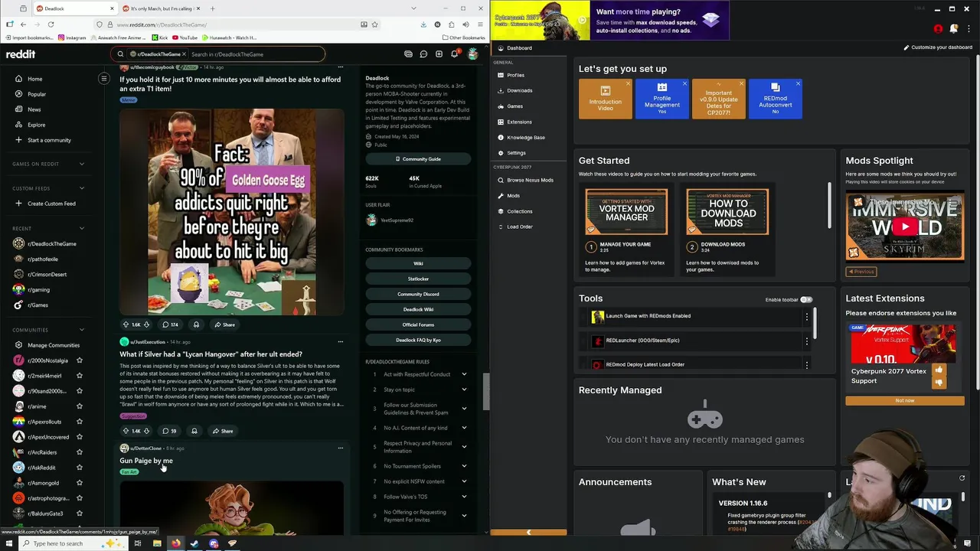The height and width of the screenshot is (551, 980).
Task: Open Knowledge Base in Vortex
Action: [x=525, y=138]
